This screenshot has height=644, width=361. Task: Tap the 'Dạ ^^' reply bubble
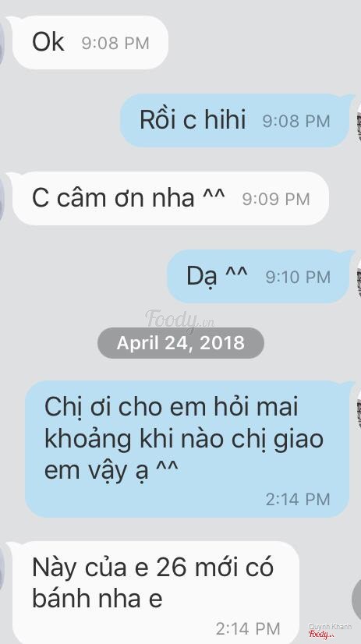click(x=258, y=277)
